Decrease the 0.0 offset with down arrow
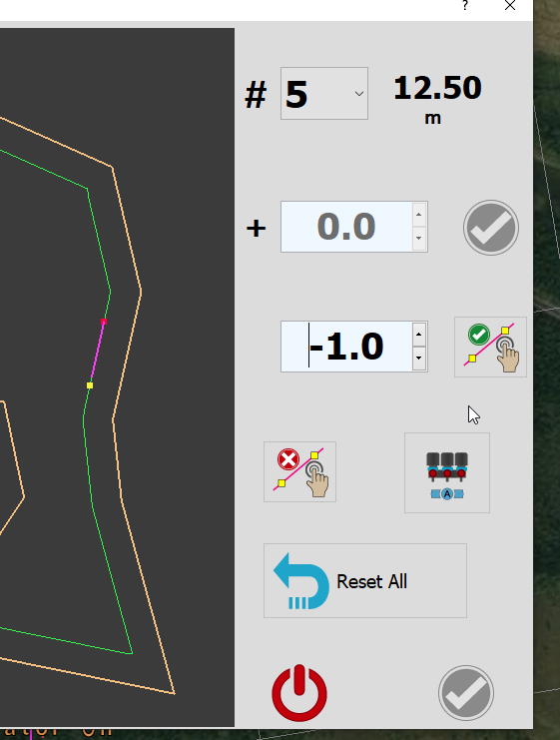 418,239
